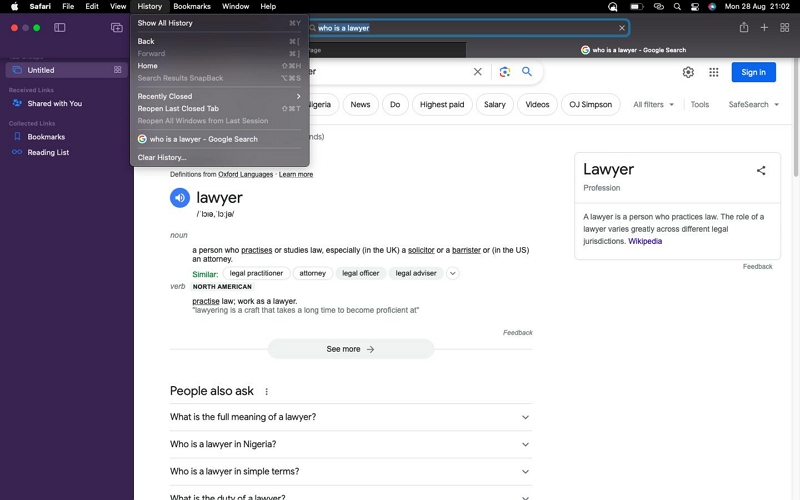The image size is (800, 500).
Task: Clear Google search box with X
Action: (478, 72)
